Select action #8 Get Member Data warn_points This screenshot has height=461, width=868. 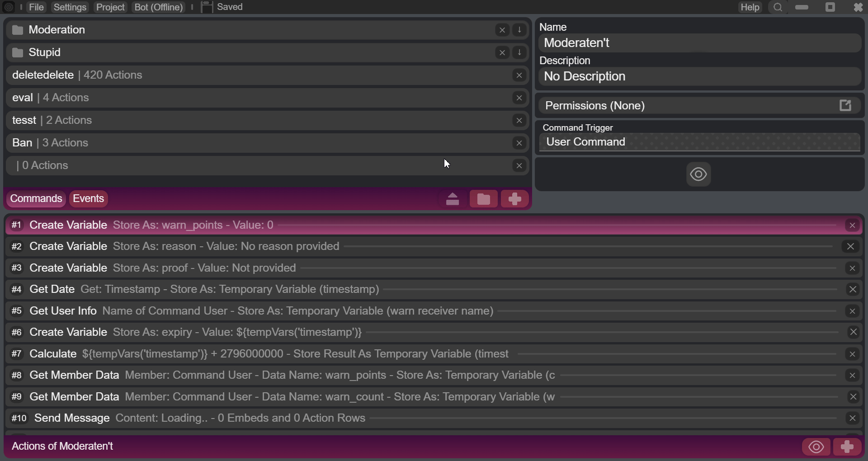point(433,375)
